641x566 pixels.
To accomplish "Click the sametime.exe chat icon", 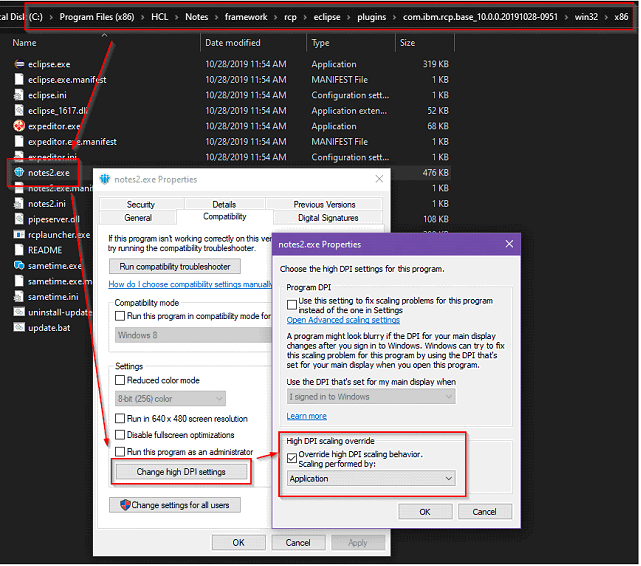I will click(x=19, y=266).
